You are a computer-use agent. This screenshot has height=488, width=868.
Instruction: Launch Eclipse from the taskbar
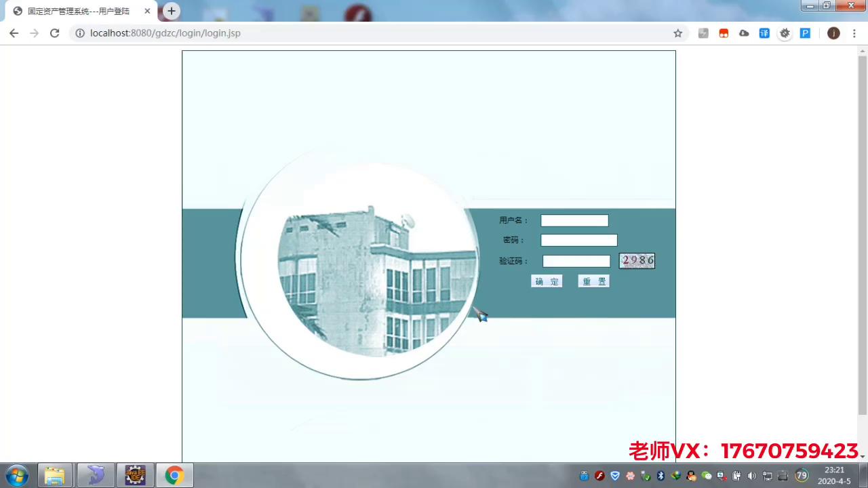(x=136, y=474)
